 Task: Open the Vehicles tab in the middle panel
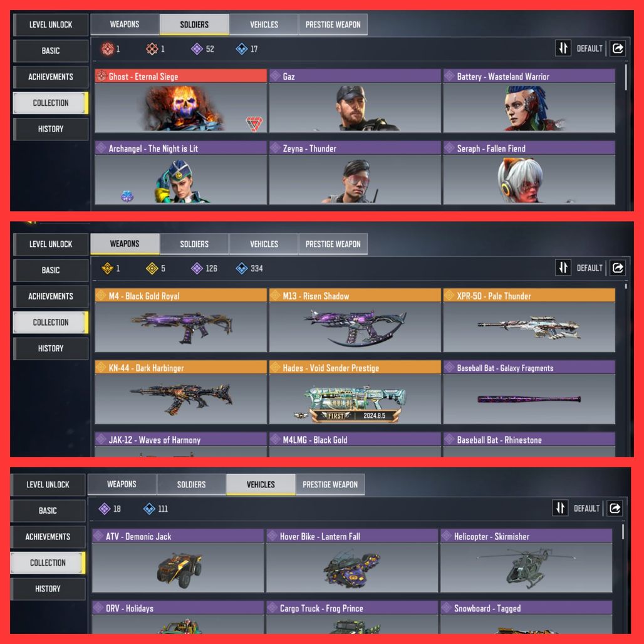tap(264, 244)
